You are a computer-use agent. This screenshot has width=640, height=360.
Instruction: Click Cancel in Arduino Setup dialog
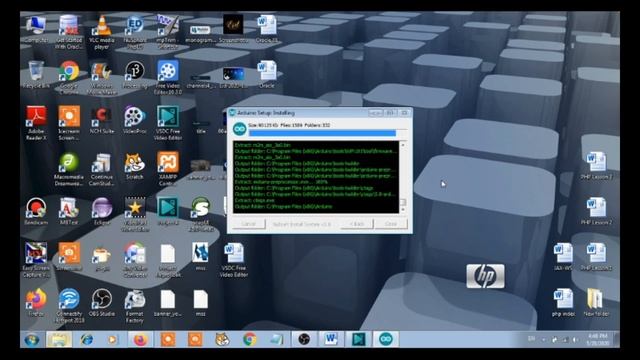(x=249, y=224)
